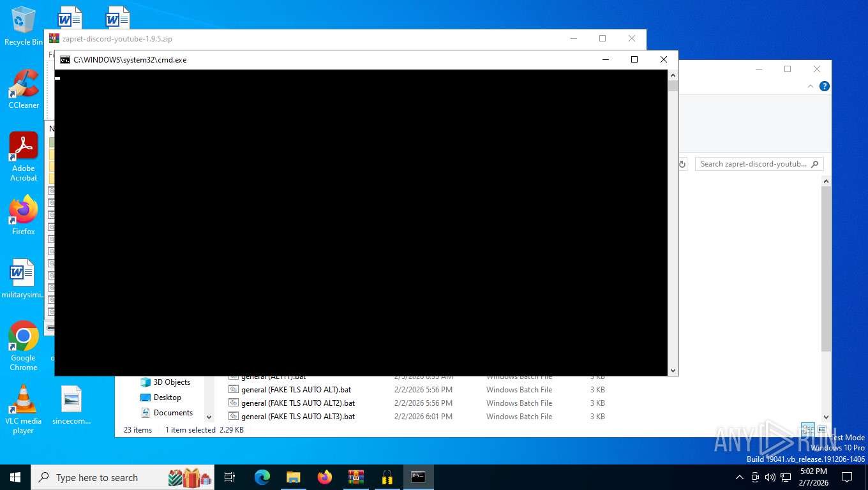Open Adobe Acrobat desktop shortcut

[x=24, y=157]
